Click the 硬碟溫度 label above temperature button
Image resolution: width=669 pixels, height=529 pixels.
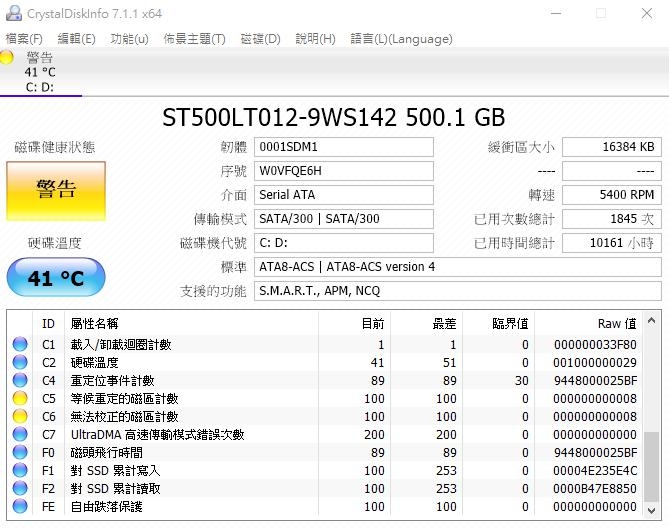coord(55,243)
